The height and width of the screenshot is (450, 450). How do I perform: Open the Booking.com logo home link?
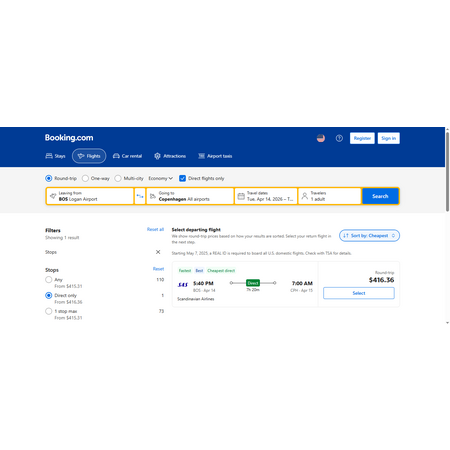tap(69, 138)
